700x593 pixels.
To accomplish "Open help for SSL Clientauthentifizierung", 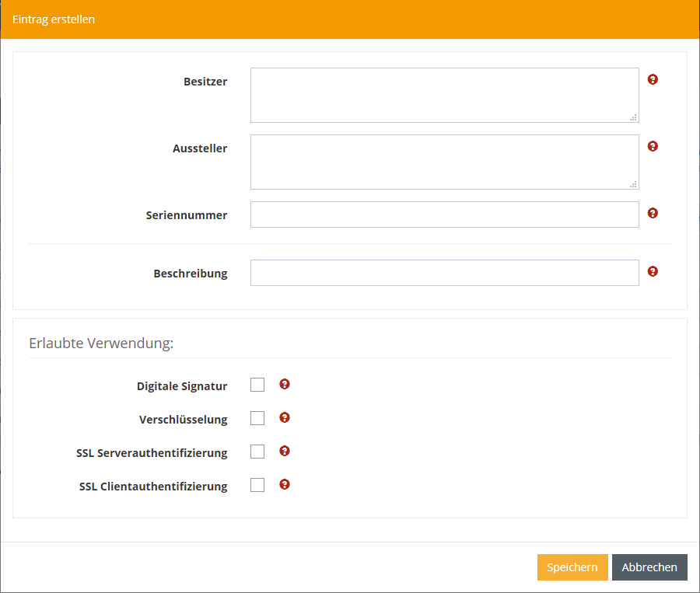I will (x=285, y=484).
